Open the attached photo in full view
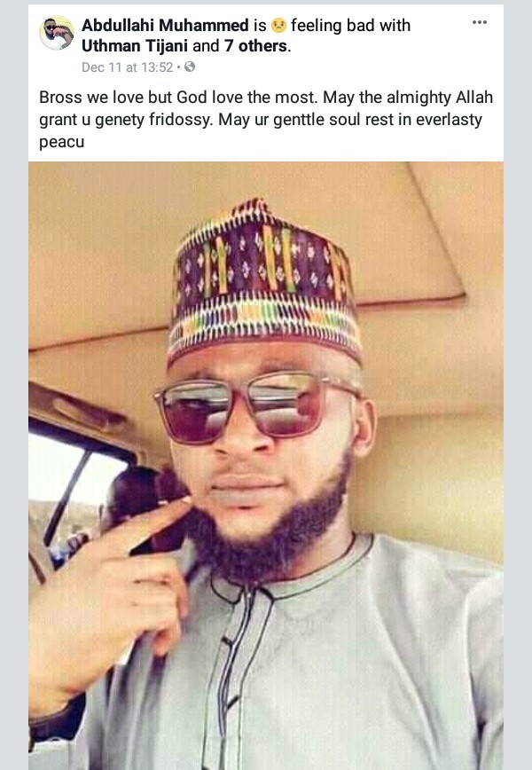This screenshot has width=532, height=770. click(266, 466)
